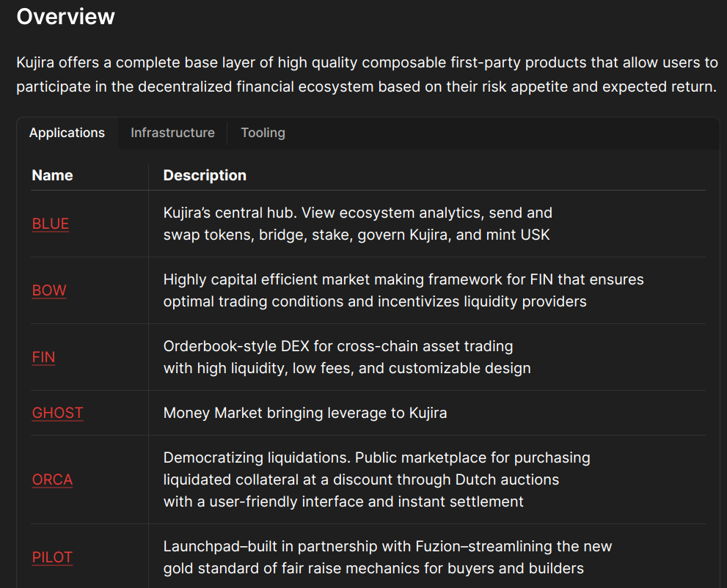This screenshot has width=727, height=588.
Task: Open the BLUE application link
Action: [x=51, y=224]
